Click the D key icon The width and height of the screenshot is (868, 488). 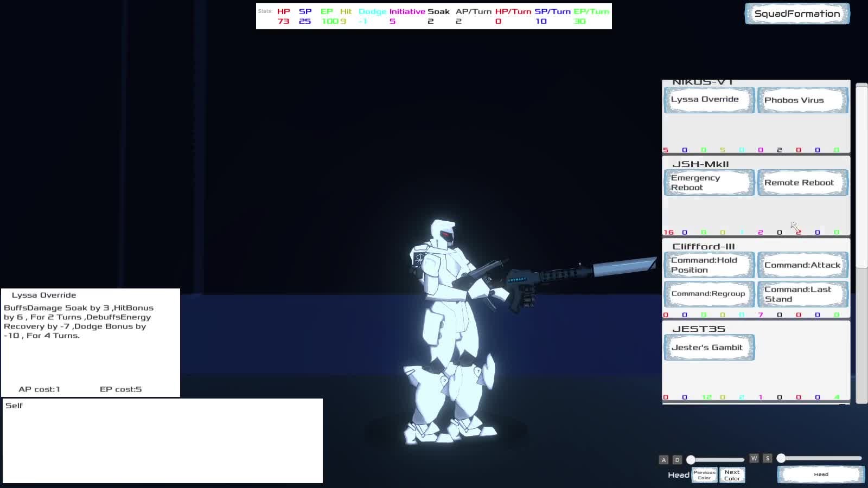pos(677,460)
